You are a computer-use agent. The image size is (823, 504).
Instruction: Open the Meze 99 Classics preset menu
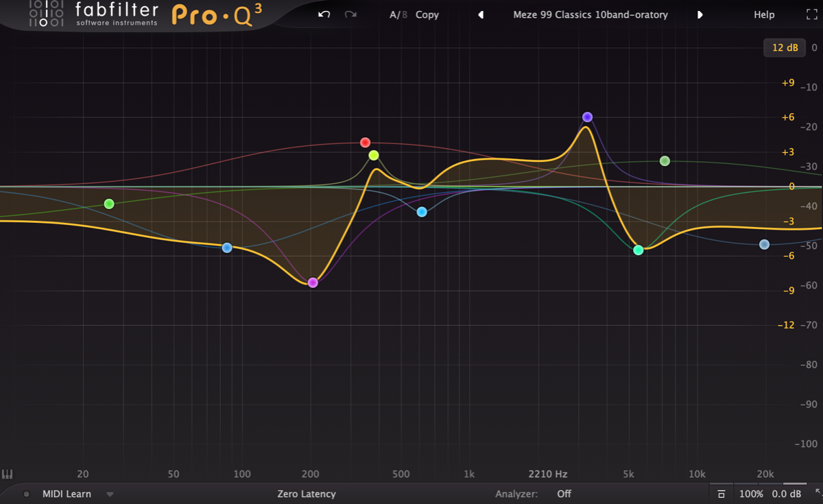click(590, 14)
